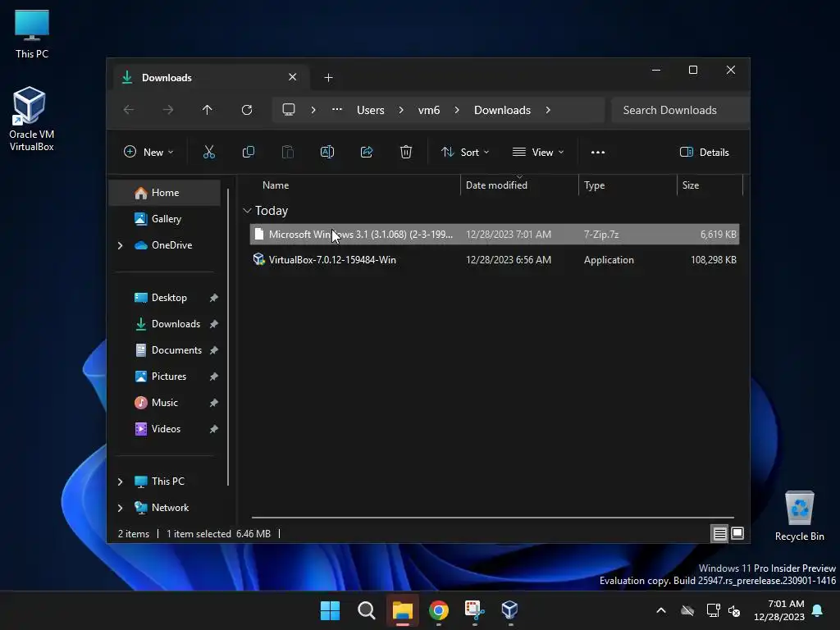Open Snipping Tool from taskbar

(475, 610)
